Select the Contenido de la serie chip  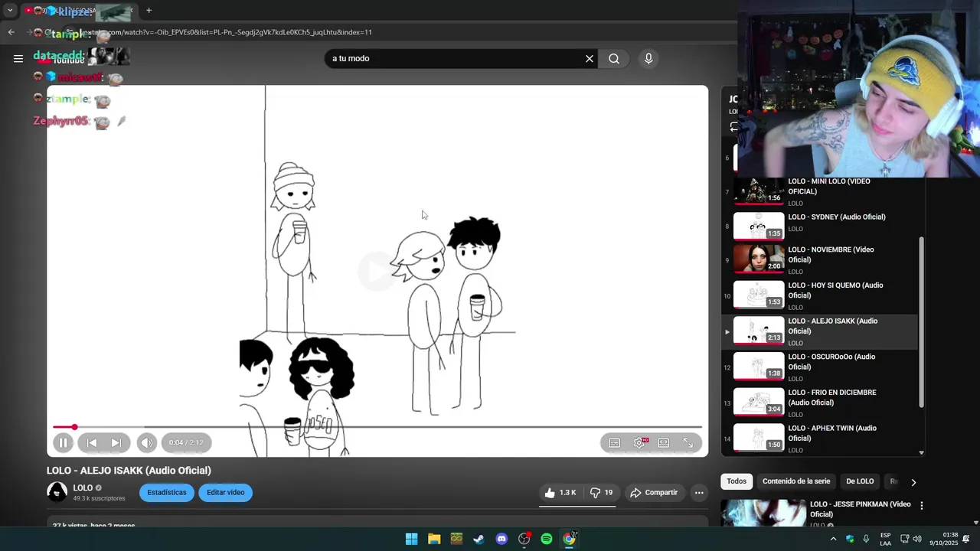796,481
